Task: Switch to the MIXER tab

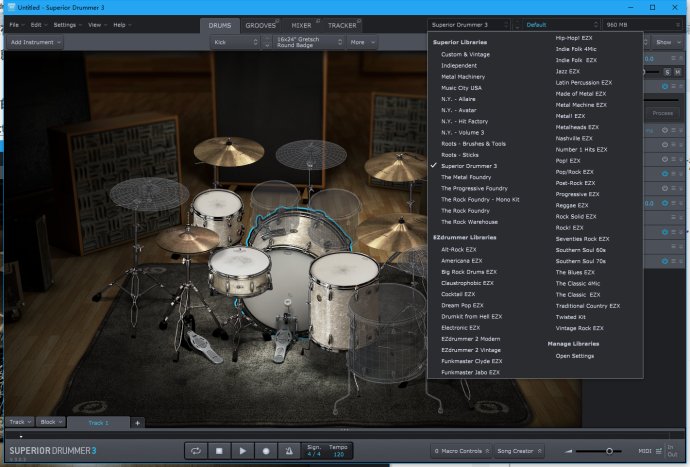Action: pyautogui.click(x=301, y=26)
